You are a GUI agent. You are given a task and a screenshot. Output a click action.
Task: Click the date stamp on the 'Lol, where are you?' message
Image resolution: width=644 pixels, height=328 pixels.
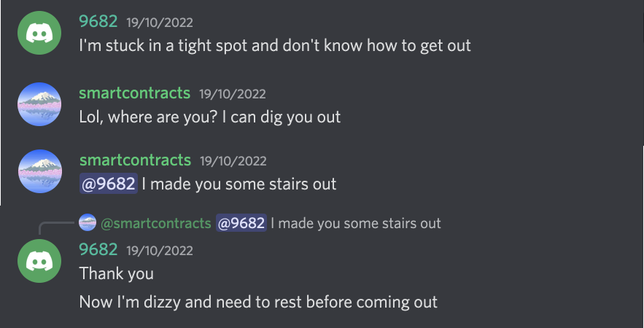233,93
